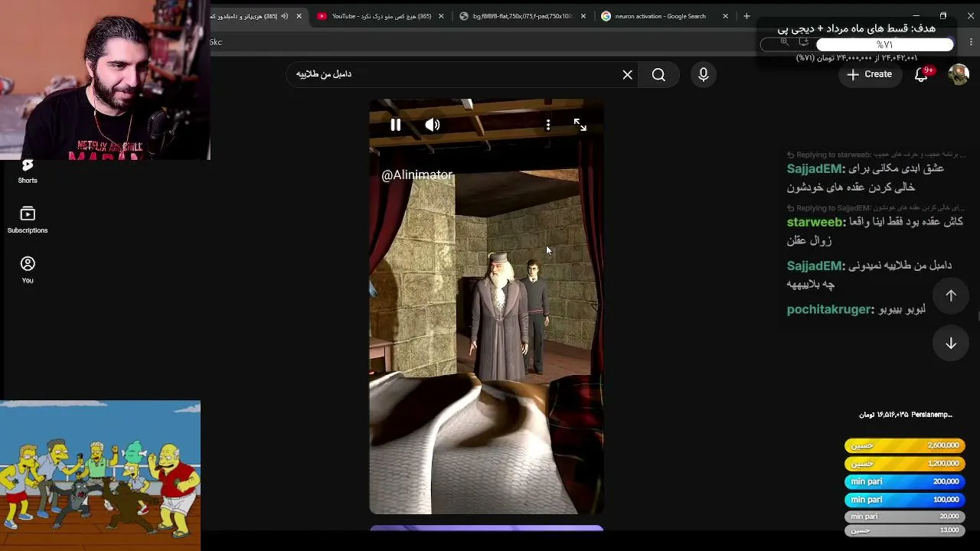The width and height of the screenshot is (980, 551).
Task: Click the 13,000 donation entry
Action: coord(905,530)
